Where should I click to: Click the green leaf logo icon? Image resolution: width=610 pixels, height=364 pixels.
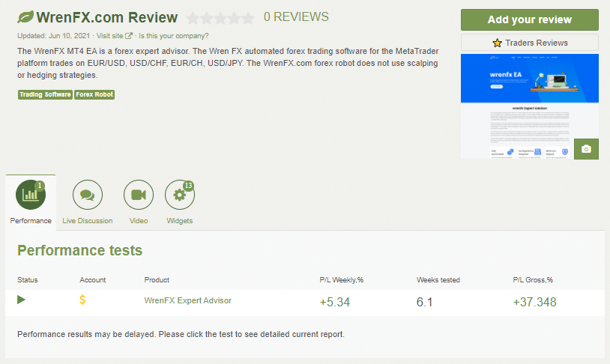[x=25, y=17]
